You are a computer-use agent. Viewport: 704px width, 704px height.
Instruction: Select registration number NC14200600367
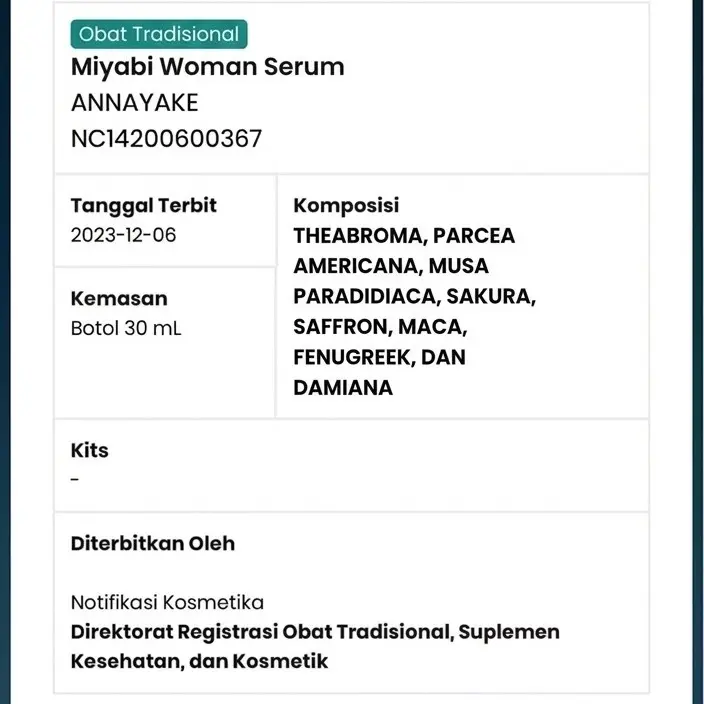coord(166,138)
